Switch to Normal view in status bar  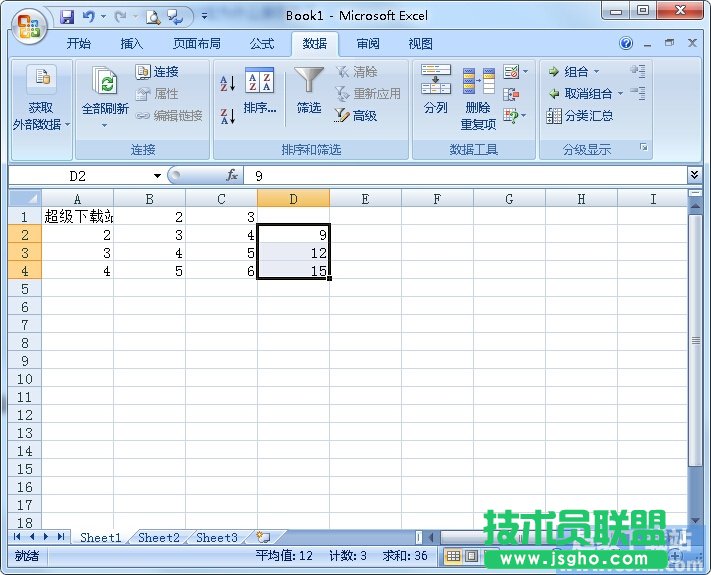point(453,556)
